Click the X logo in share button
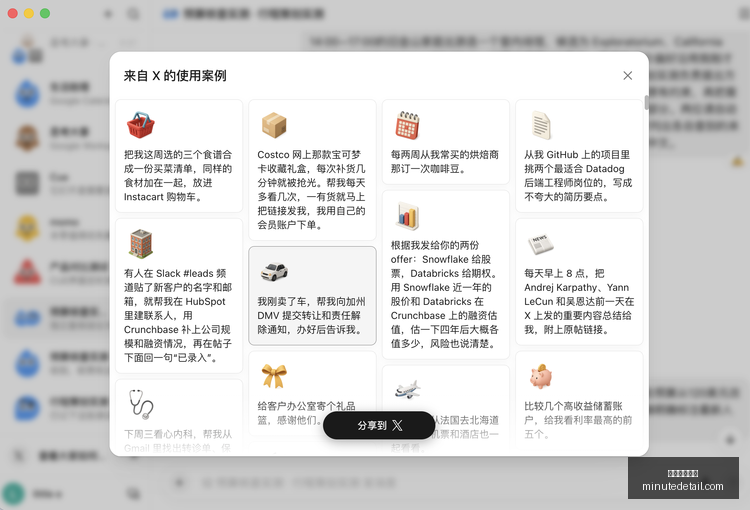This screenshot has height=510, width=750. click(397, 425)
